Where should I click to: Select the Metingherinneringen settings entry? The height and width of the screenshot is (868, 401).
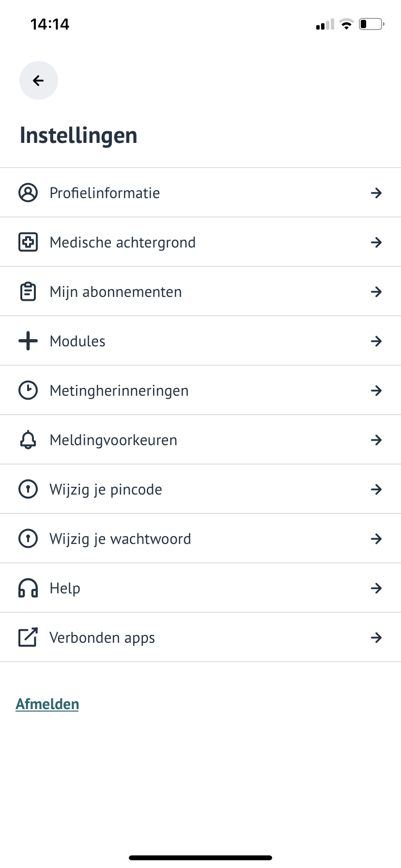(119, 390)
